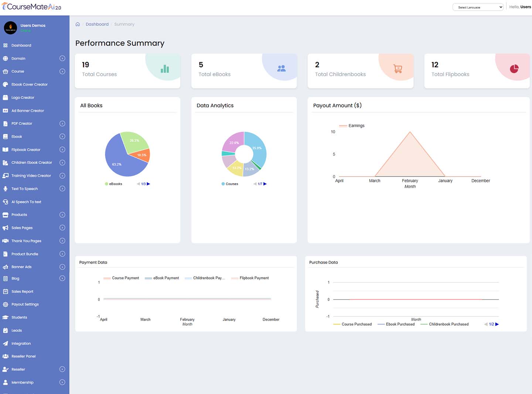Click the bar chart icon on Total Courses

click(x=165, y=69)
